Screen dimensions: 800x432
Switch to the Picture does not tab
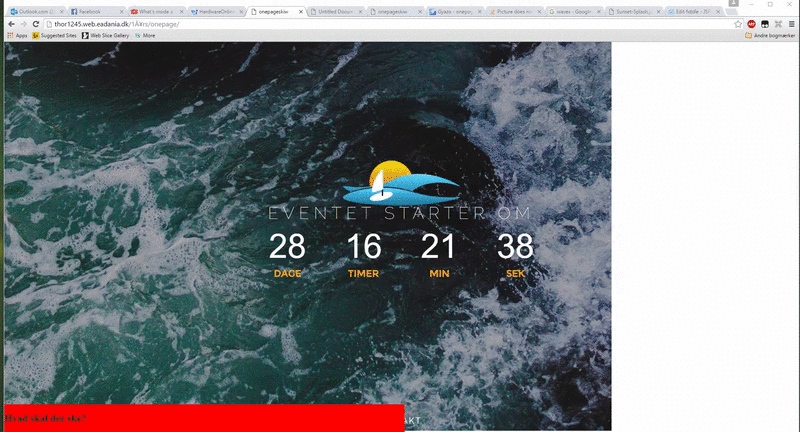(x=513, y=11)
